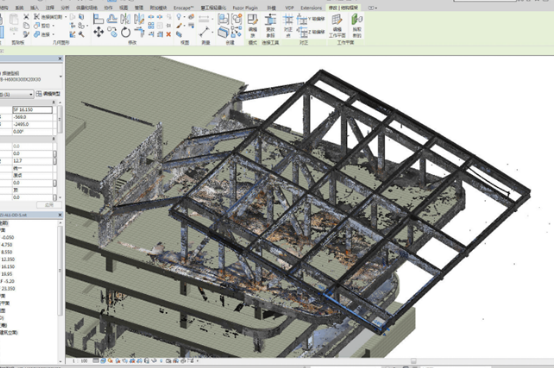Choose the Copy tool icon
This screenshot has height=368, width=554.
click(112, 32)
